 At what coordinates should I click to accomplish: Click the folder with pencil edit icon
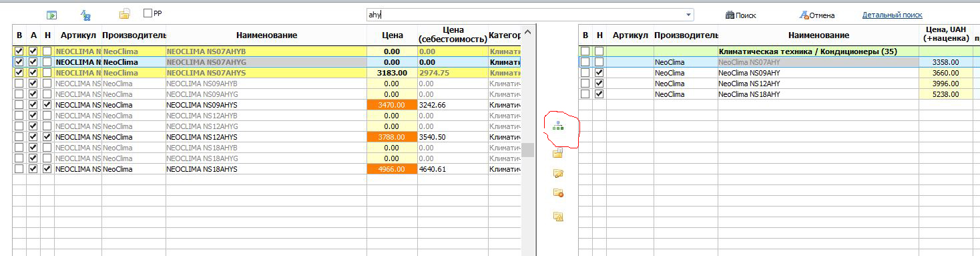(558, 173)
